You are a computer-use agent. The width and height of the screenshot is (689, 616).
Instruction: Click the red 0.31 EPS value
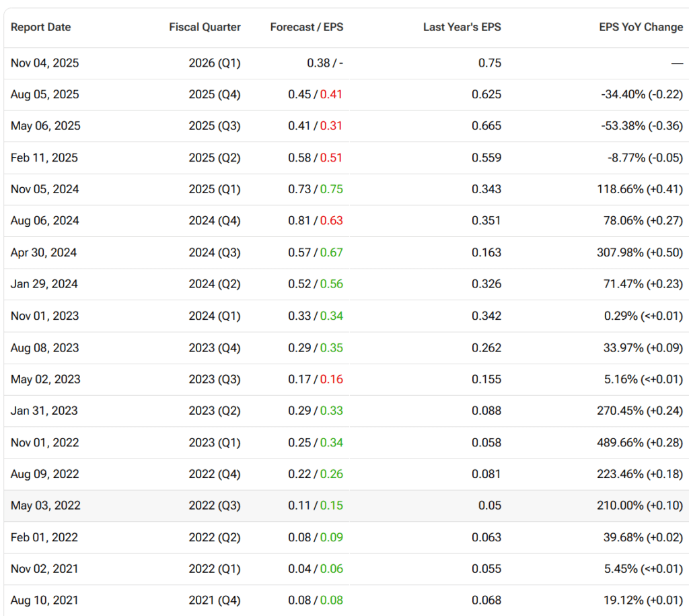coord(331,127)
